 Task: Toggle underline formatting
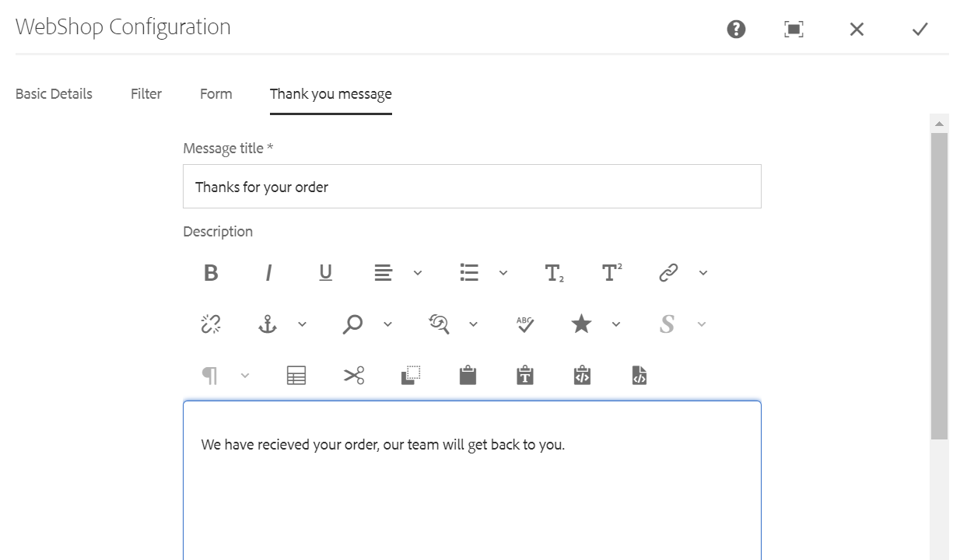[x=326, y=273]
